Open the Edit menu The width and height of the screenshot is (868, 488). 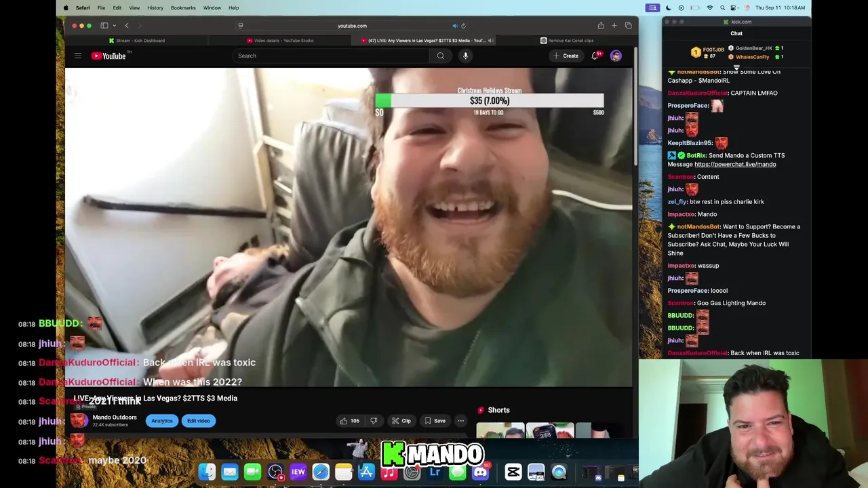click(117, 7)
